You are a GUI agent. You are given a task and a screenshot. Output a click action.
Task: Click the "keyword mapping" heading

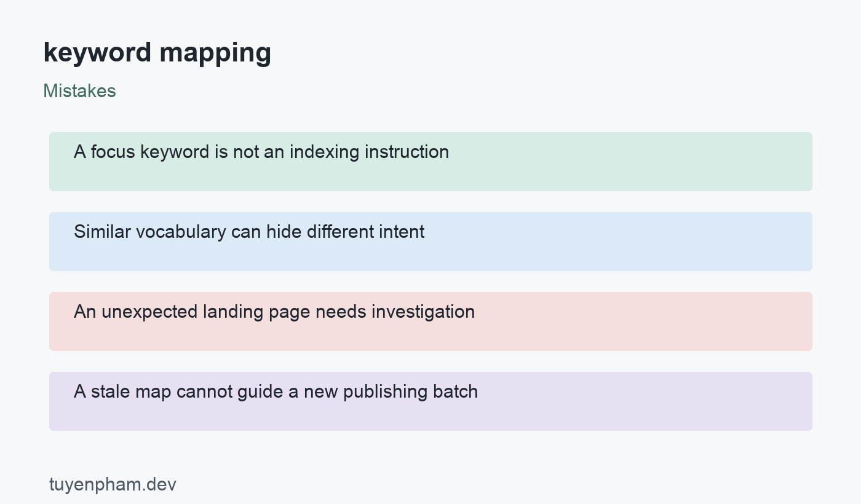(x=157, y=53)
